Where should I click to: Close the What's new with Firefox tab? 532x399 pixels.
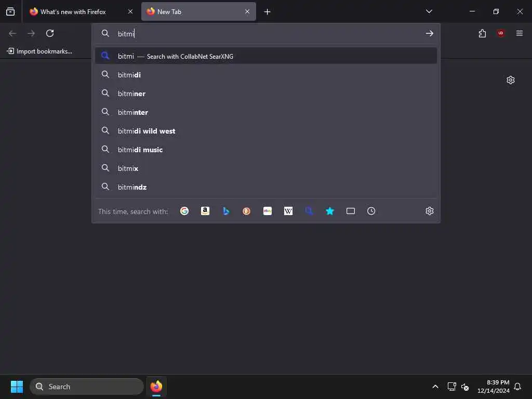coord(130,11)
